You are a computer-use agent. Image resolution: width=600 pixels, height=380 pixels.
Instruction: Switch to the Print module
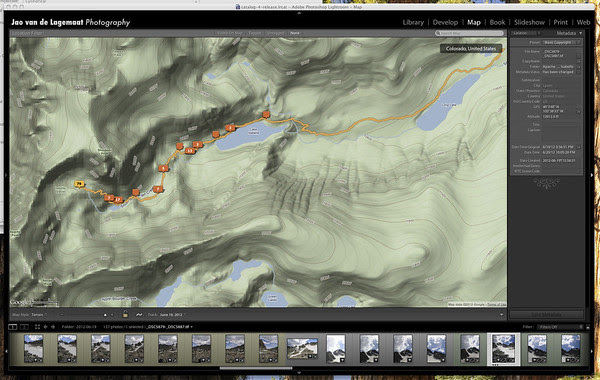pos(560,22)
